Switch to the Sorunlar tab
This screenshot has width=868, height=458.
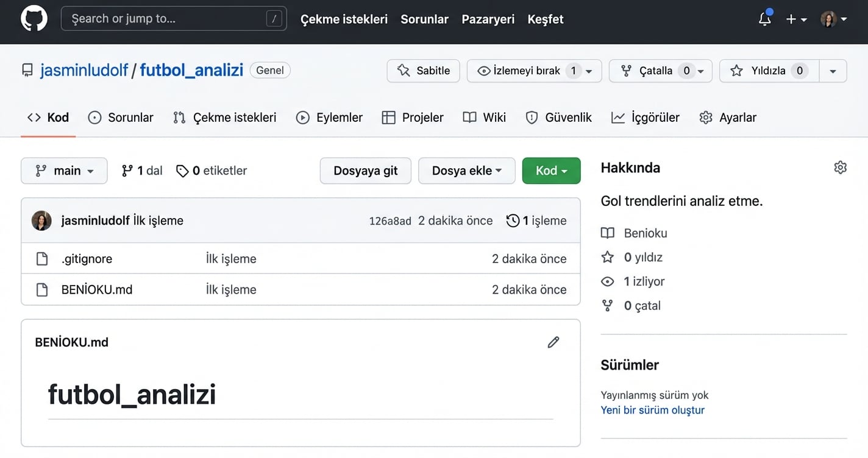tap(120, 117)
